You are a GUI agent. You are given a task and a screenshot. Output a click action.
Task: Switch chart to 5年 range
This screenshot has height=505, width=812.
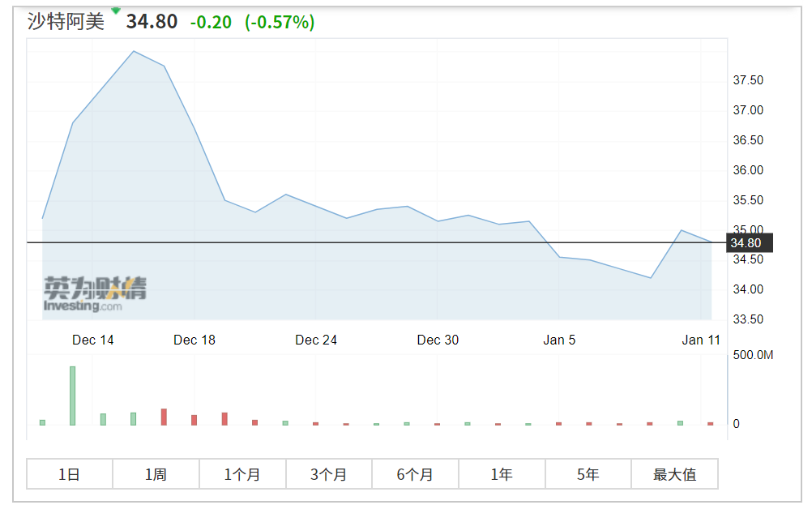588,474
